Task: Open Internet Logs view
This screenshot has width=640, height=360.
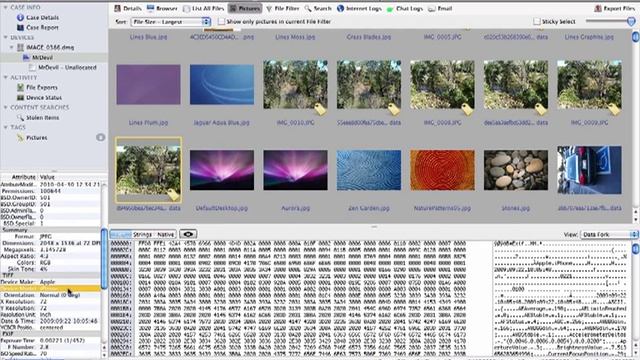Action: (x=359, y=8)
